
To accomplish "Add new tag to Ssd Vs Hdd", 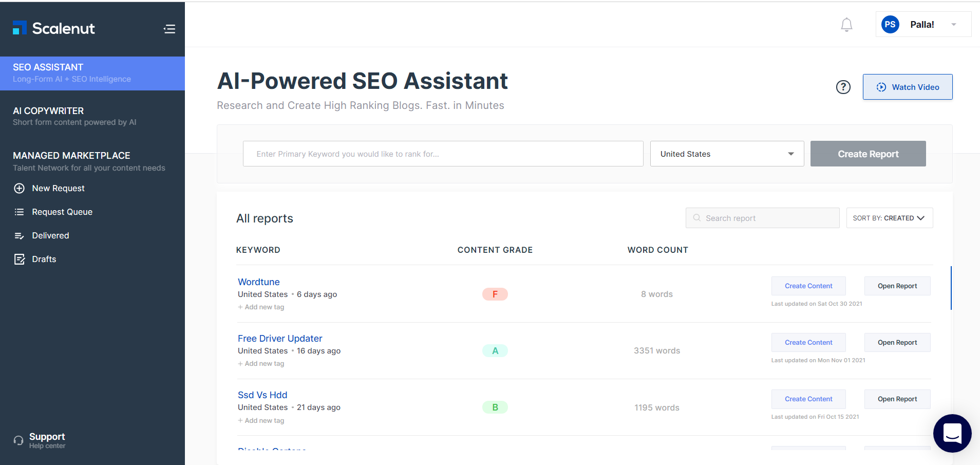I will [x=261, y=420].
